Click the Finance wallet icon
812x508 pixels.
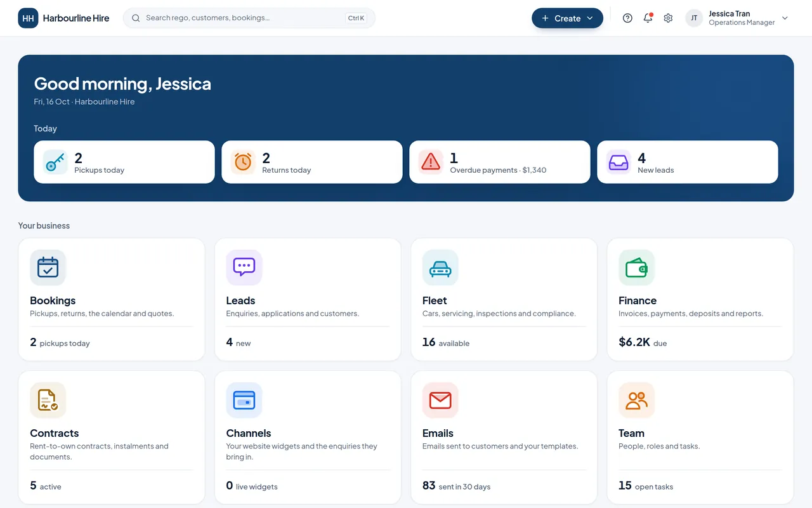(636, 267)
